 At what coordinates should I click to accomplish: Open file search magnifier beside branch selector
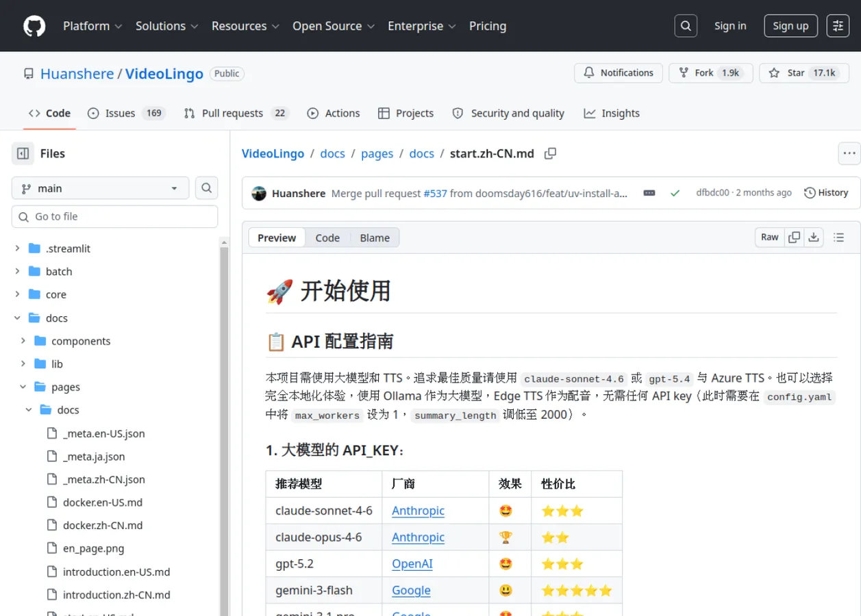coord(207,188)
